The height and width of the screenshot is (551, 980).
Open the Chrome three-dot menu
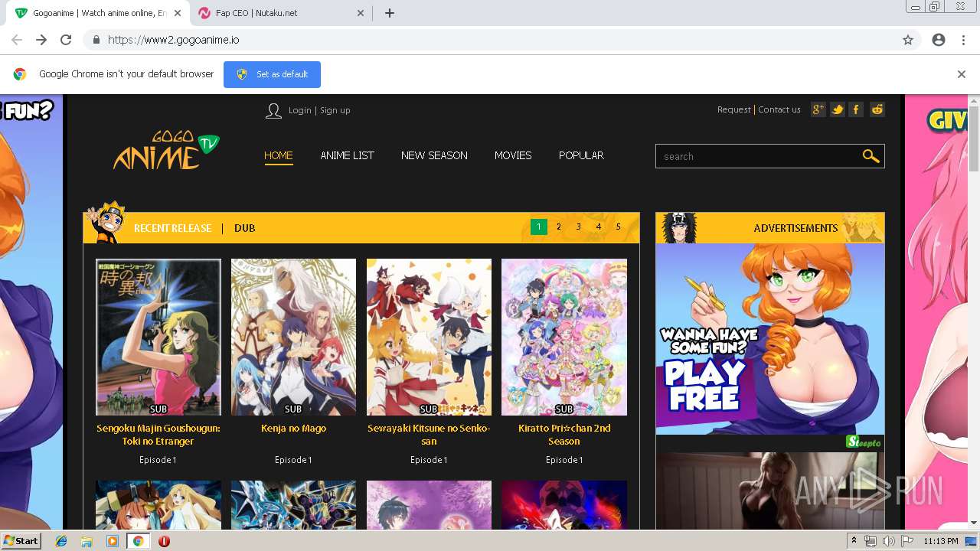[x=963, y=40]
